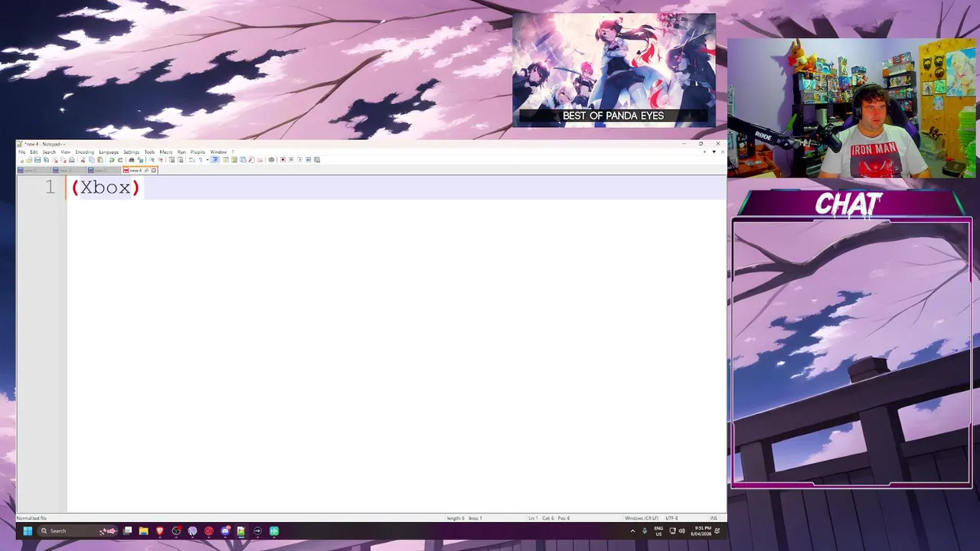Viewport: 980px width, 551px height.
Task: Click the Save recorded macro icon
Action: pyautogui.click(x=317, y=160)
